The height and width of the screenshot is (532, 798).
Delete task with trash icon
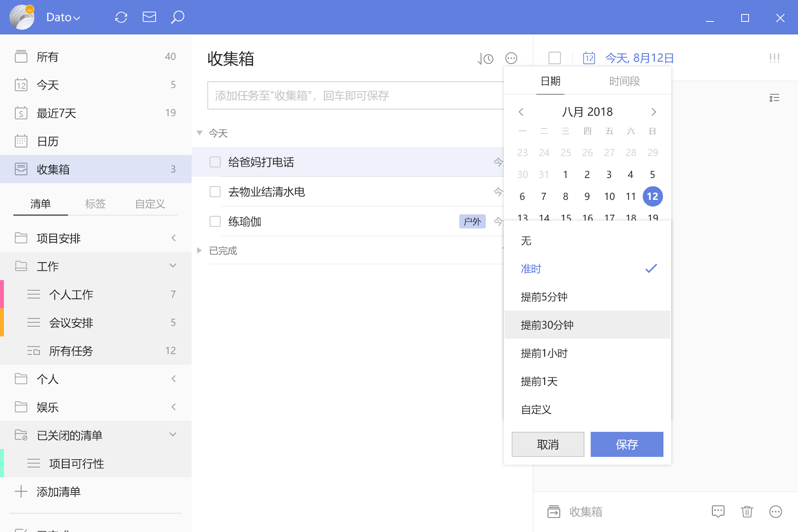point(747,512)
